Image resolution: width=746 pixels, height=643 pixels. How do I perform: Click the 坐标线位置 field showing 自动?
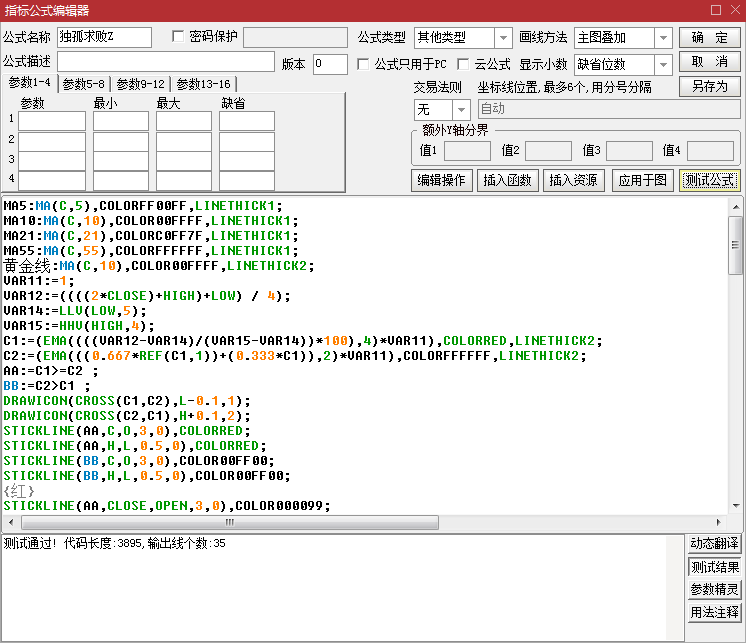click(x=609, y=109)
